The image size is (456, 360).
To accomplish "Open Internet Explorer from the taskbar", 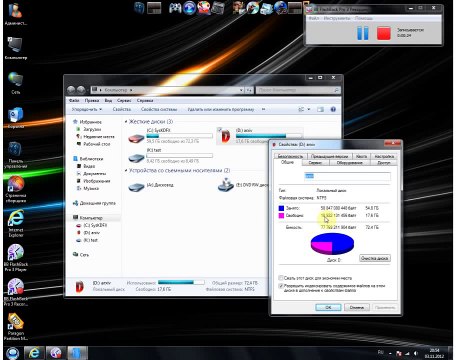I will [34, 353].
